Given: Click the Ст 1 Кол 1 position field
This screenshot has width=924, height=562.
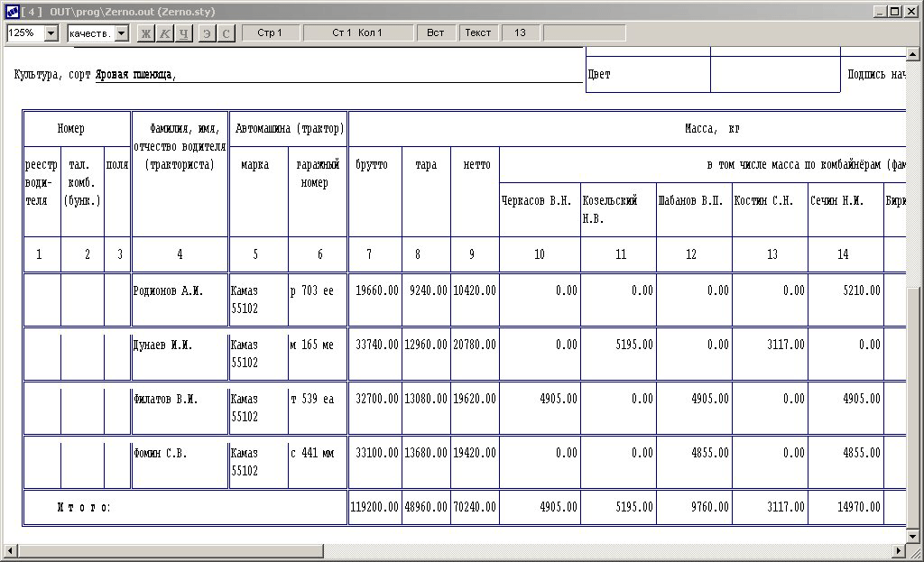Looking at the screenshot, I should (x=356, y=33).
